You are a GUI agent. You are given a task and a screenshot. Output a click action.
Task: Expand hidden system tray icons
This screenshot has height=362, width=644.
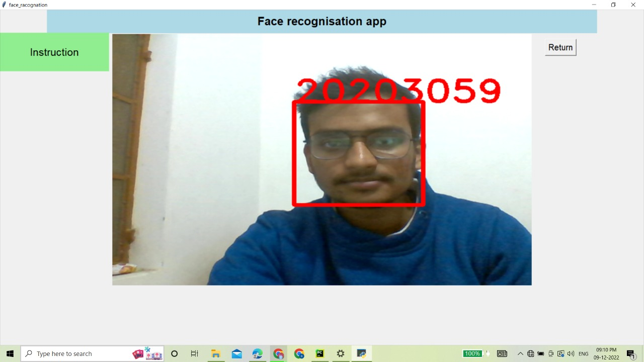(x=520, y=353)
